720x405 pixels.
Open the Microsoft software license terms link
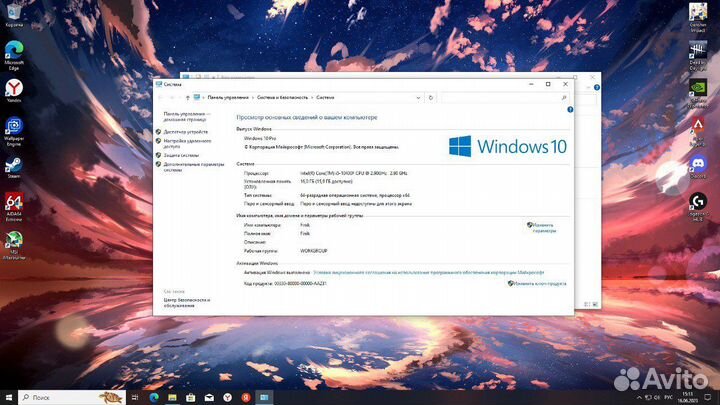428,272
